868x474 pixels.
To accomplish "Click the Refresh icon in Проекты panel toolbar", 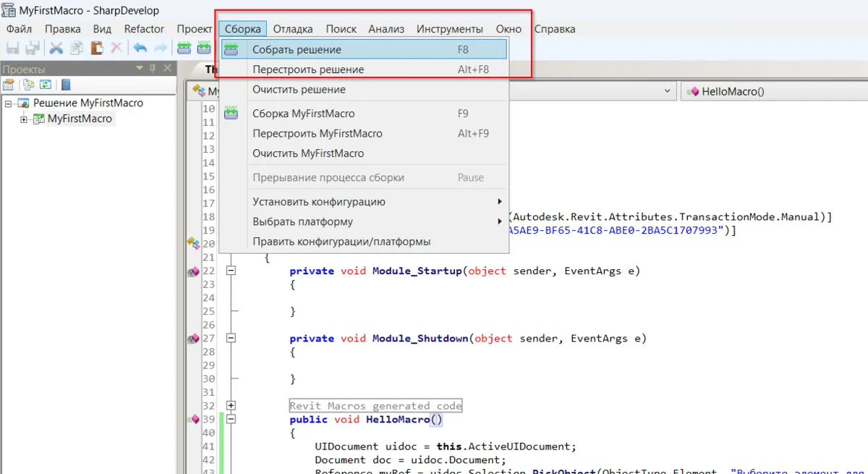I will pyautogui.click(x=46, y=85).
